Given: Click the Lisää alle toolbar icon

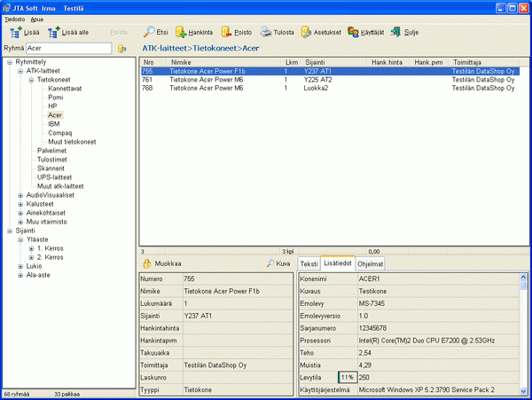Looking at the screenshot, I should point(54,32).
